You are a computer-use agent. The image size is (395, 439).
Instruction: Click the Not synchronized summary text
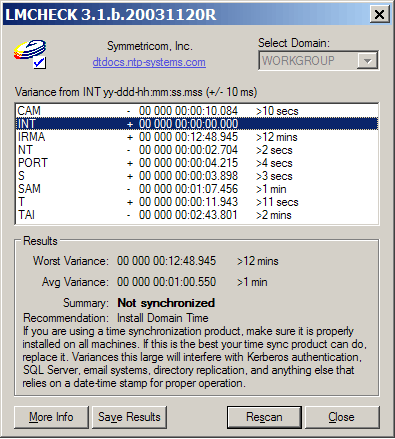coord(166,303)
